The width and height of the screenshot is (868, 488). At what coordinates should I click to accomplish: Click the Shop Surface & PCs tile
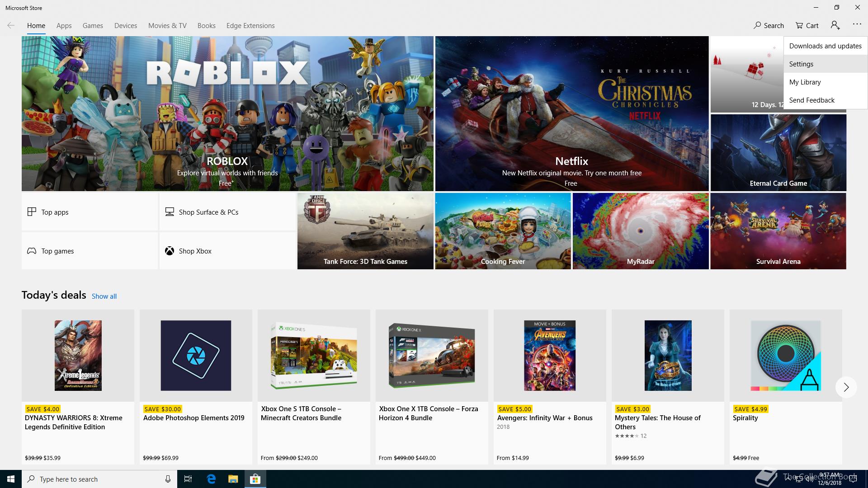pyautogui.click(x=227, y=212)
